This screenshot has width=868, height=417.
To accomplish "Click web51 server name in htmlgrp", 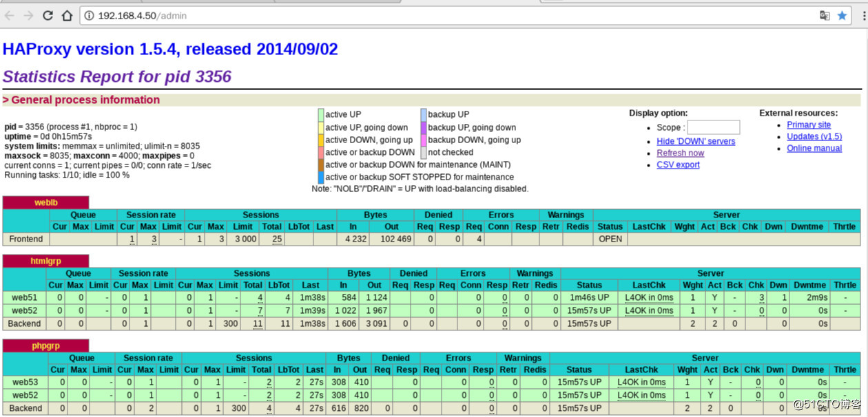I will [x=25, y=297].
